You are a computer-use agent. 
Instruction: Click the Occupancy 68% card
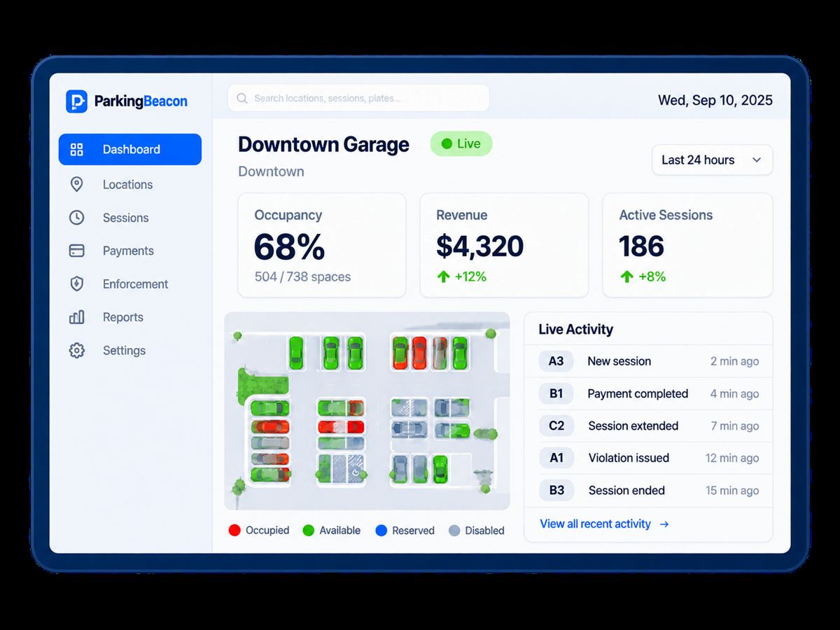[x=322, y=245]
